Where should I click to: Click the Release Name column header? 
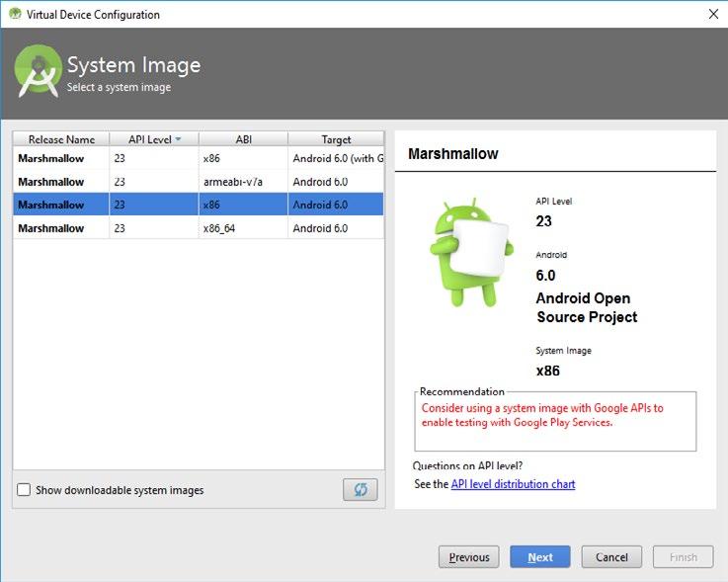[61, 139]
